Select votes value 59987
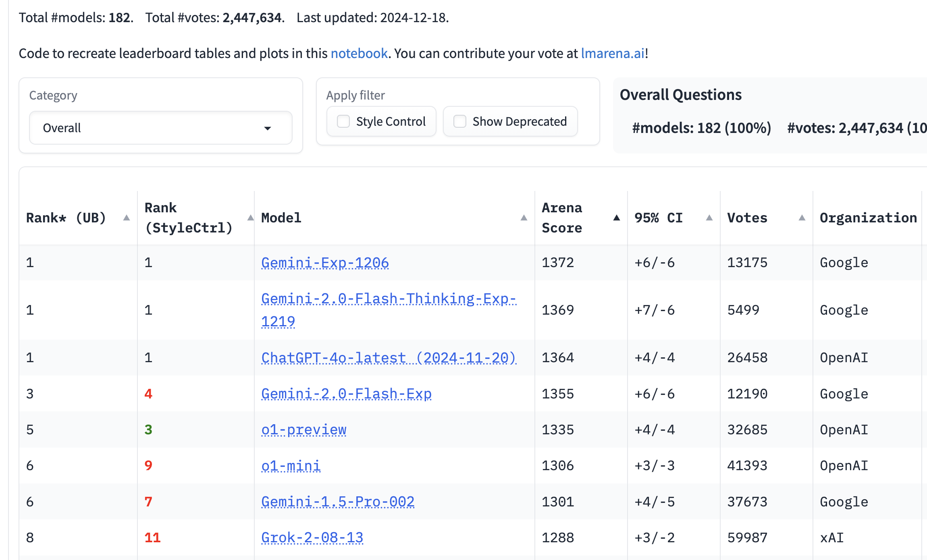This screenshot has height=560, width=927. (x=747, y=538)
